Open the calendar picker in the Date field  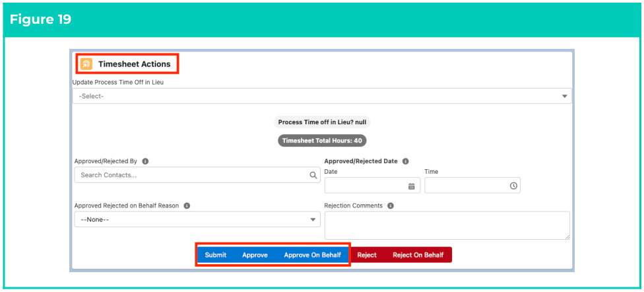[412, 186]
